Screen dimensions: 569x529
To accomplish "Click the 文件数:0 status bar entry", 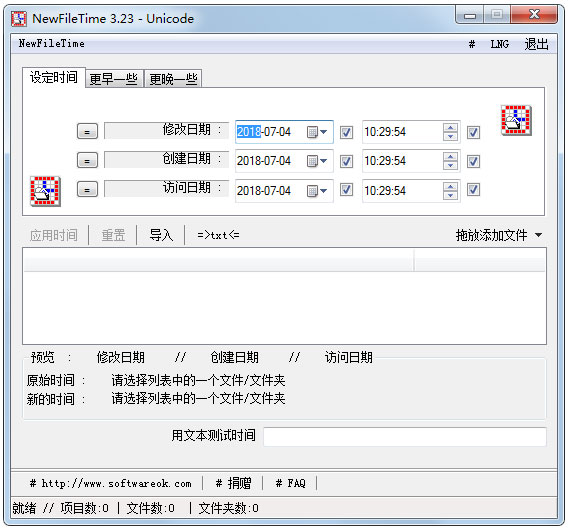I will (x=151, y=508).
